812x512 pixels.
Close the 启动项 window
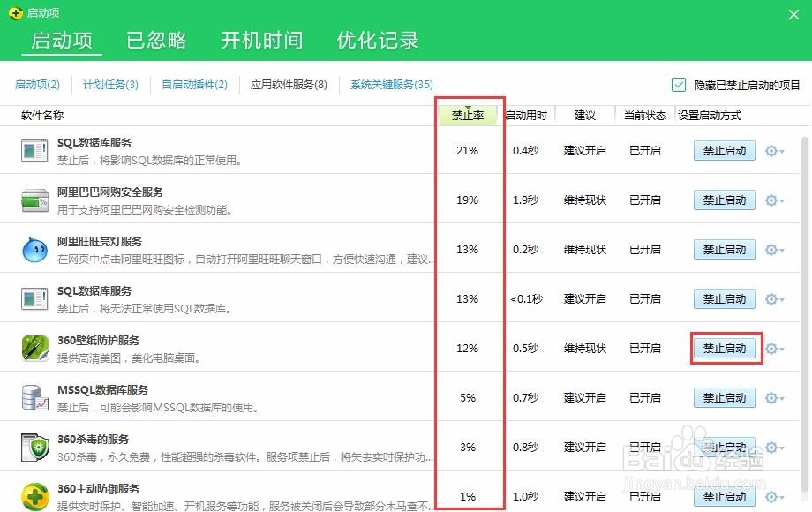point(793,14)
